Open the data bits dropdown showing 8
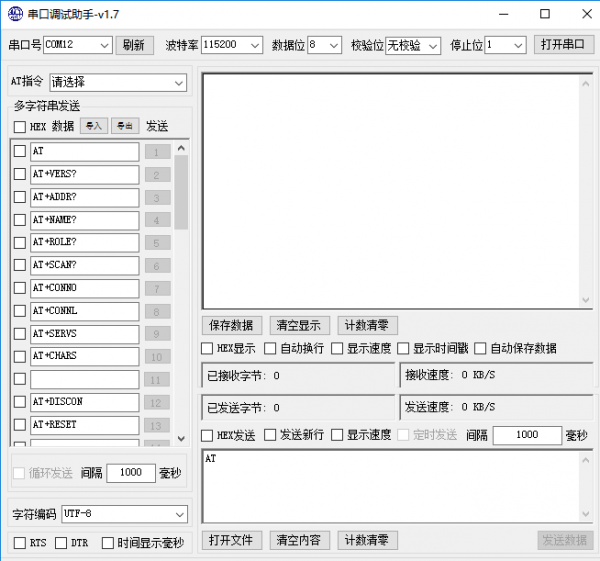600x561 pixels. [x=324, y=45]
